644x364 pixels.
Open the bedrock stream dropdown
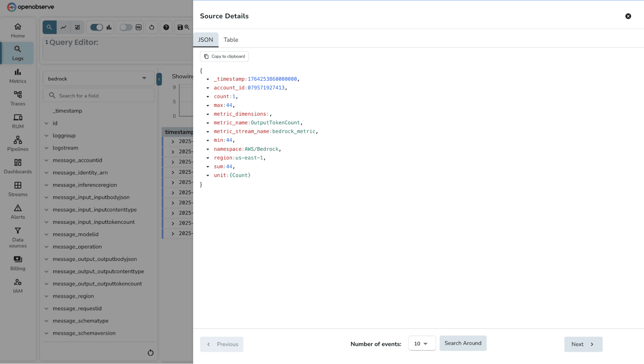[x=98, y=79]
